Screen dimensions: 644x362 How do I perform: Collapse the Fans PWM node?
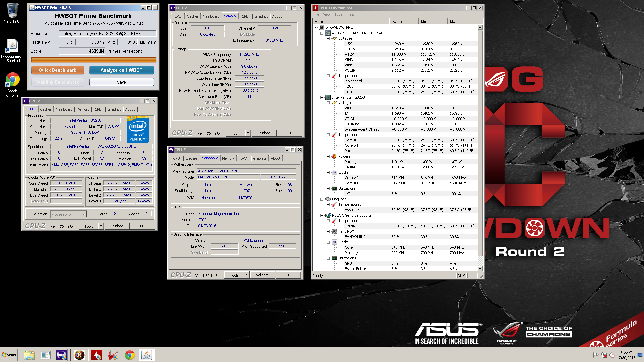328,231
